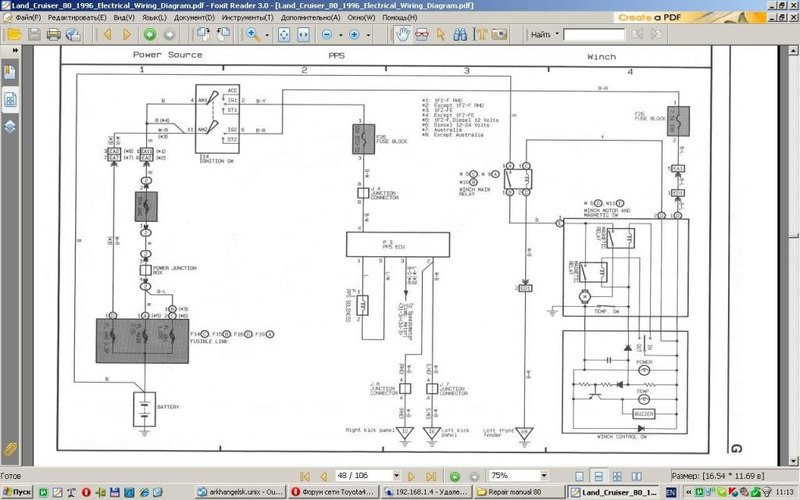Switch to single page layout view
The height and width of the screenshot is (500, 800).
tap(579, 477)
